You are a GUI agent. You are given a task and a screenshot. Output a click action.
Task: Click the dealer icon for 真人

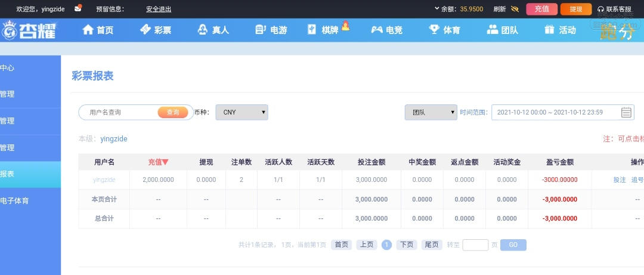click(x=203, y=30)
